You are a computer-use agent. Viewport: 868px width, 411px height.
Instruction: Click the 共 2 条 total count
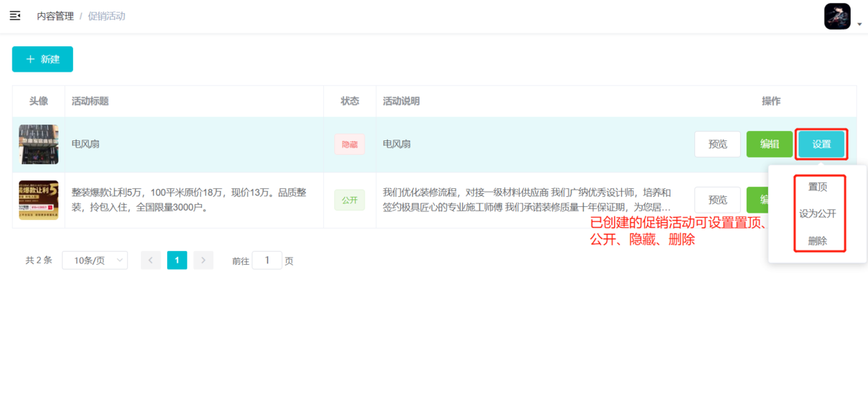point(38,260)
